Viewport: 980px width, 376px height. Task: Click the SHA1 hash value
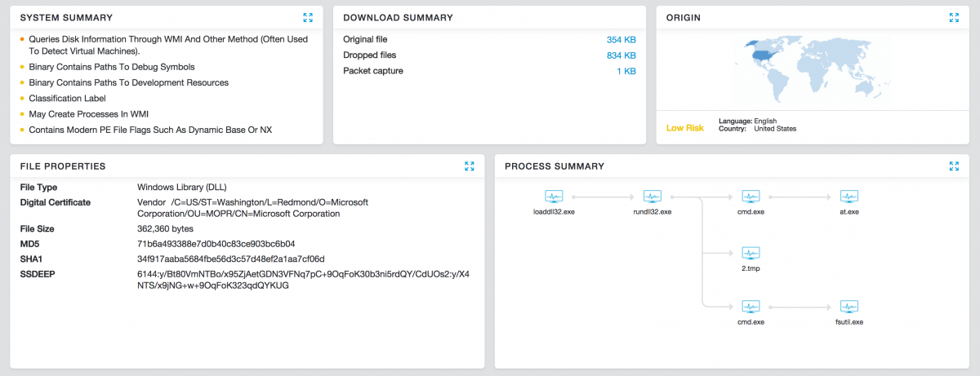point(231,259)
